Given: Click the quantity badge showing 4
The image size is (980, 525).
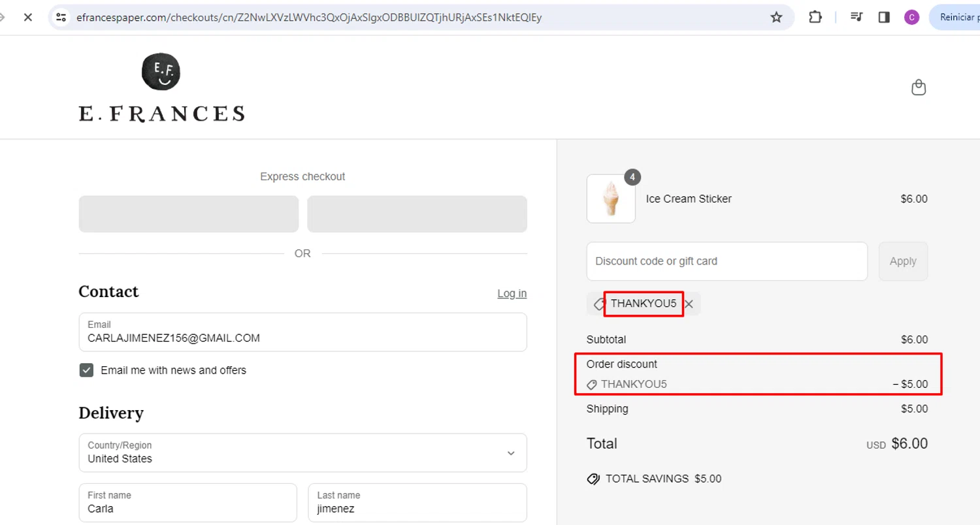Looking at the screenshot, I should pyautogui.click(x=632, y=177).
